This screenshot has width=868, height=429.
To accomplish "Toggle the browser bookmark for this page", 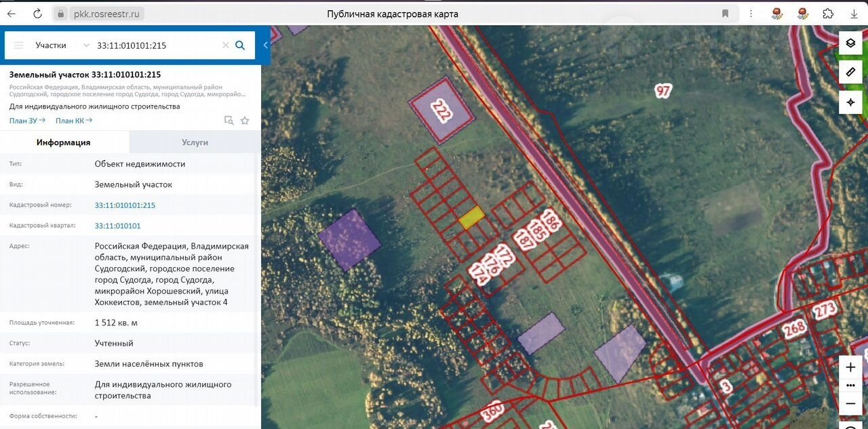I will 725,14.
